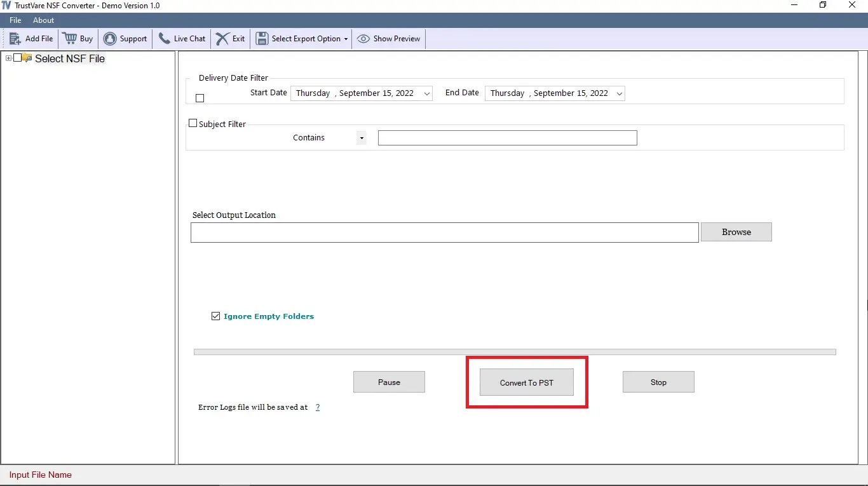The image size is (868, 486).
Task: Click the NSF folder icon in tree
Action: click(x=27, y=58)
